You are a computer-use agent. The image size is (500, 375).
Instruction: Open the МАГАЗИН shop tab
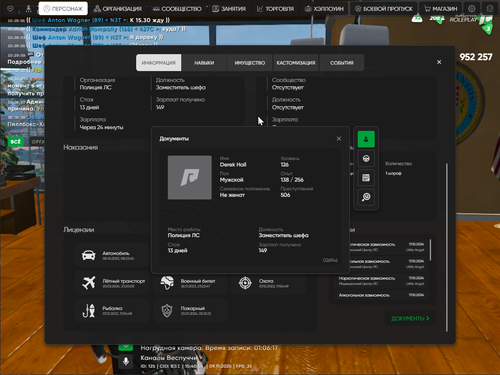click(x=440, y=9)
